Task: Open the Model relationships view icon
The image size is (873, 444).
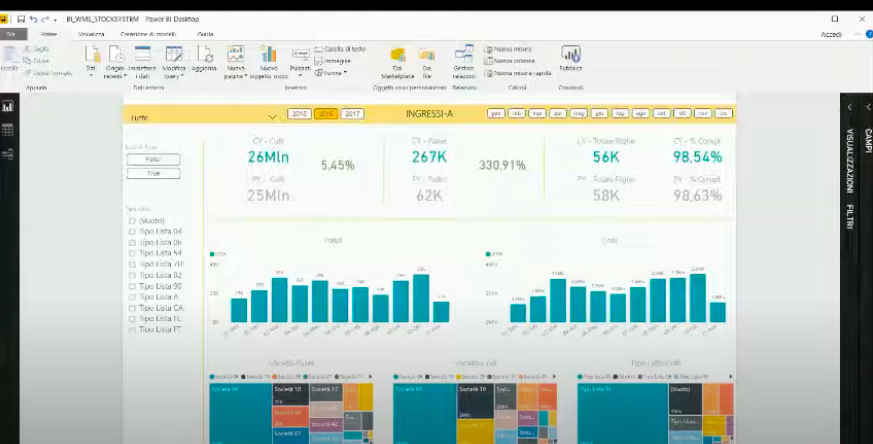Action: pos(7,153)
